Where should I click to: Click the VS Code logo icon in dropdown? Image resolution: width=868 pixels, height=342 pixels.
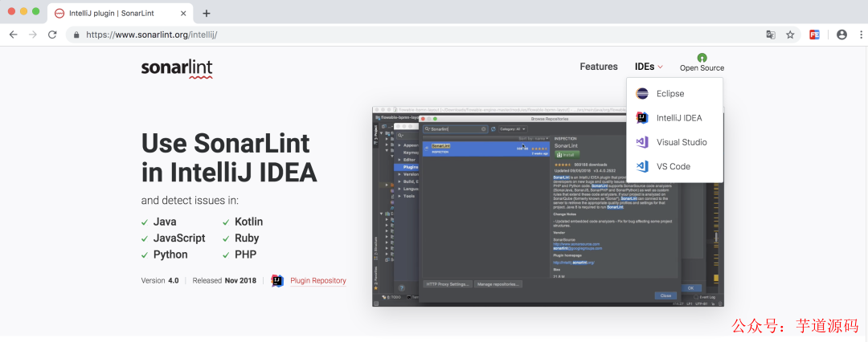tap(642, 166)
